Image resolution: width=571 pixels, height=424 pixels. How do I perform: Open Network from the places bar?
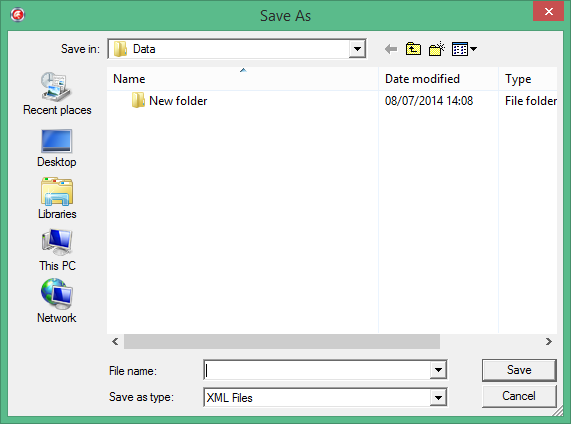click(56, 301)
